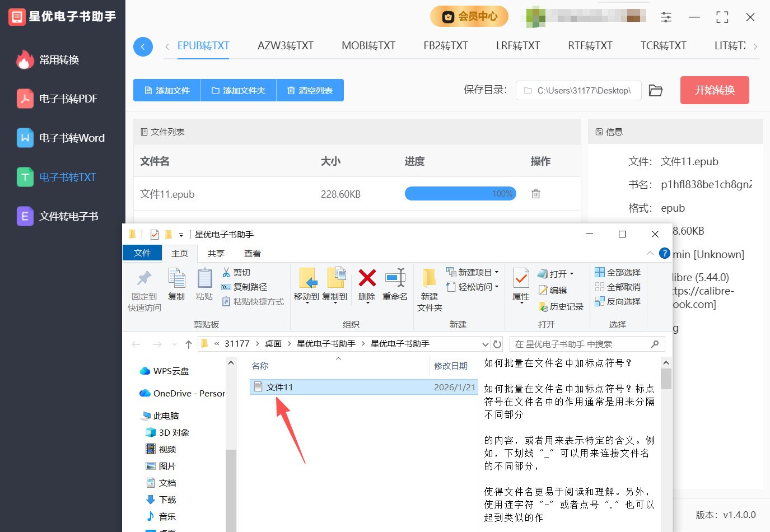Viewport: 770px width, 532px height.
Task: Select WPS云盘 in the navigation pane
Action: [x=164, y=371]
